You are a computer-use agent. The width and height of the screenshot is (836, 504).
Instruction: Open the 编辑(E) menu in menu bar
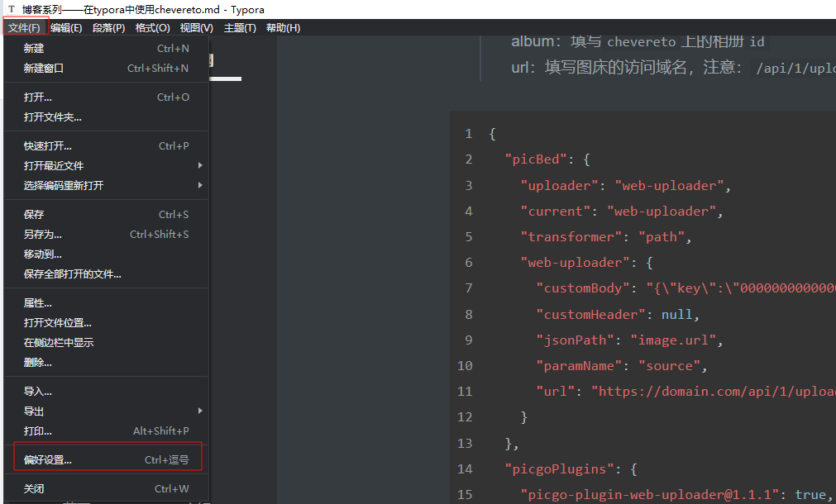pos(66,28)
